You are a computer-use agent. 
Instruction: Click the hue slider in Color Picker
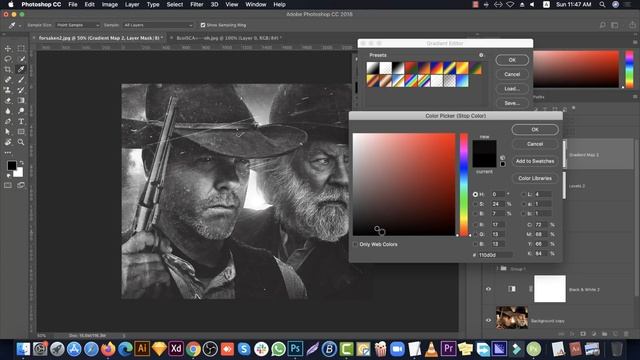pyautogui.click(x=464, y=184)
